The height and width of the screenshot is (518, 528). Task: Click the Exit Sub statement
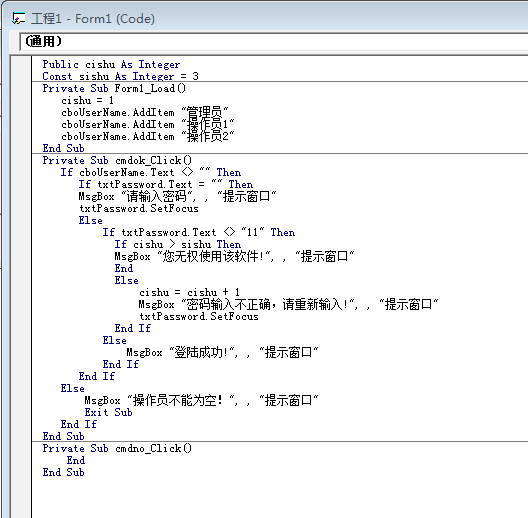pos(108,412)
